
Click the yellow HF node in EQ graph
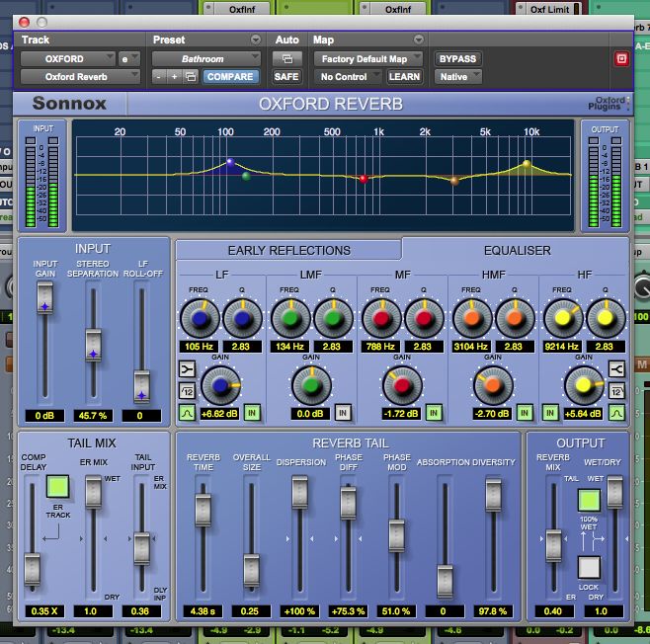(527, 164)
